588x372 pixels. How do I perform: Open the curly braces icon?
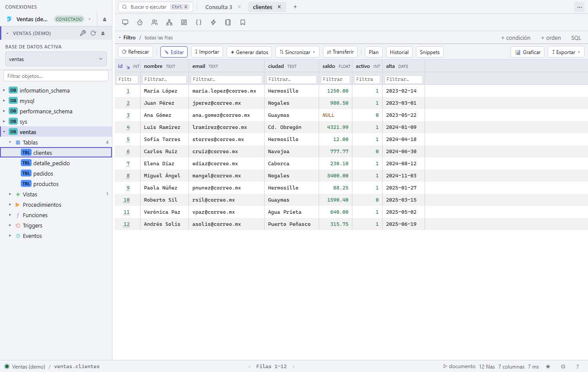199,22
